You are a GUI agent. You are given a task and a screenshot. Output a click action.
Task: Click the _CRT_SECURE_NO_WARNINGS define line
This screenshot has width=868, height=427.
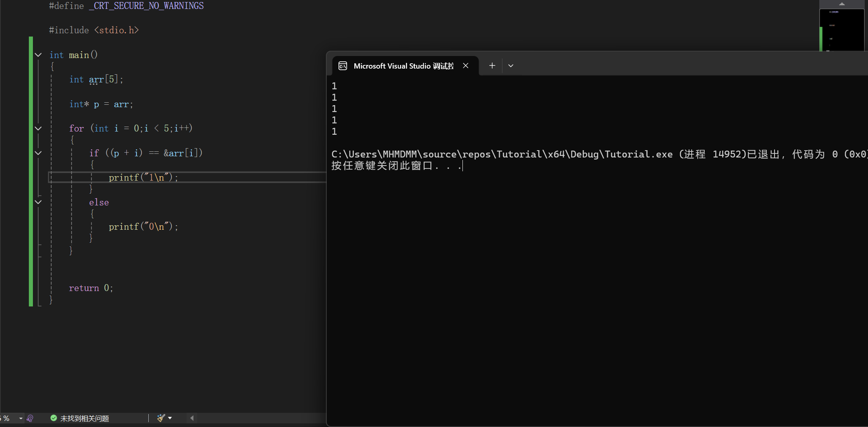[126, 6]
